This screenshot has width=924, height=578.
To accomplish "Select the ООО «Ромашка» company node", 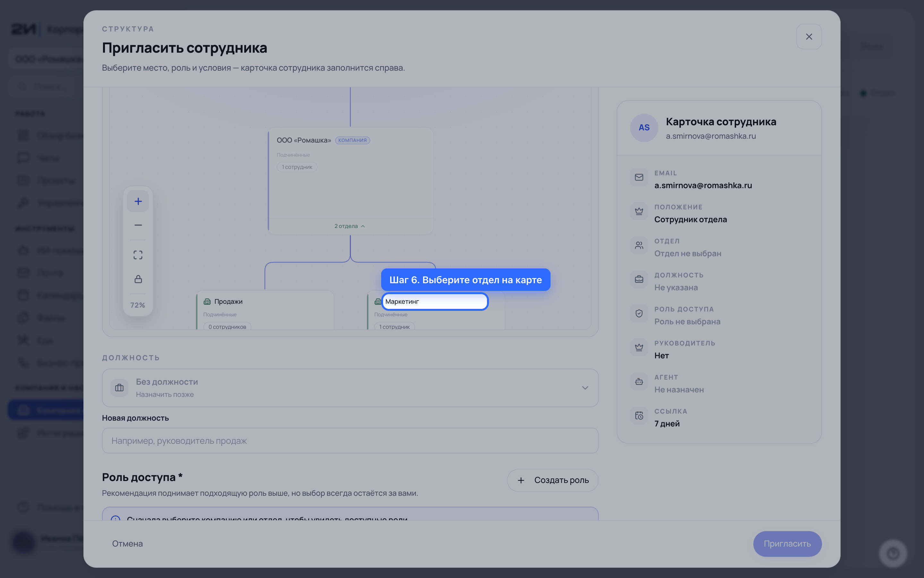I will (x=350, y=181).
